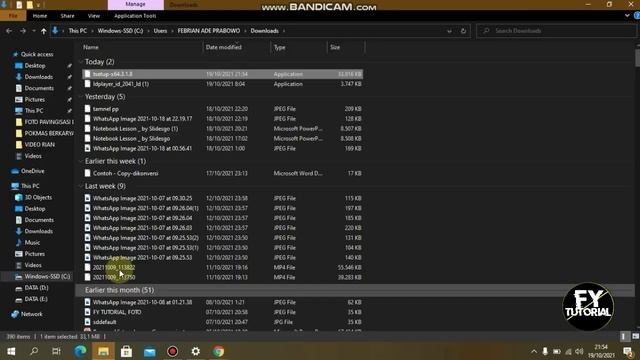Show hidden system tray icons
This screenshot has height=360, width=640.
coord(534,351)
